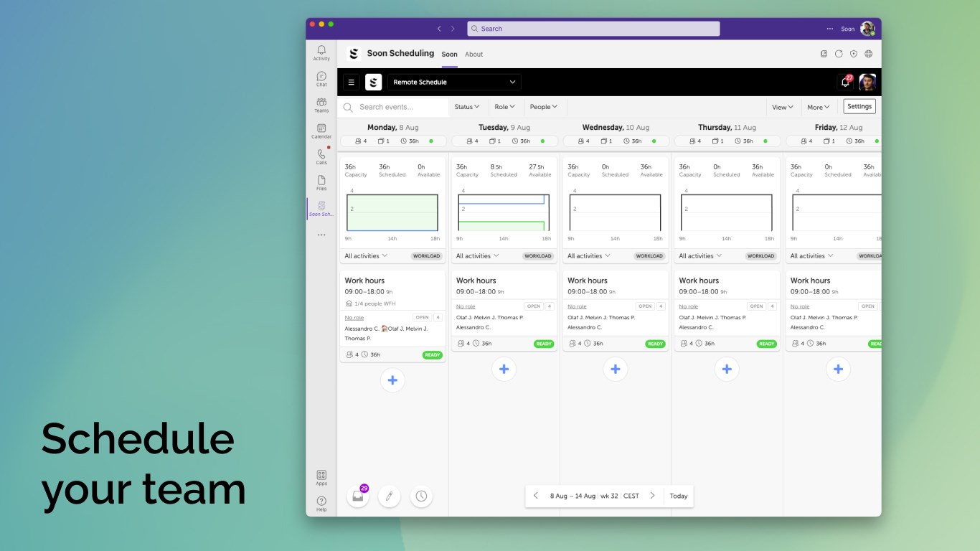Toggle Monday's WORKLOAD badge
This screenshot has height=551, width=980.
426,256
